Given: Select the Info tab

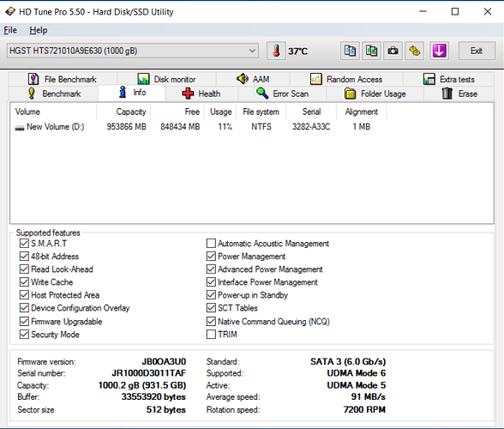Looking at the screenshot, I should click(x=132, y=93).
